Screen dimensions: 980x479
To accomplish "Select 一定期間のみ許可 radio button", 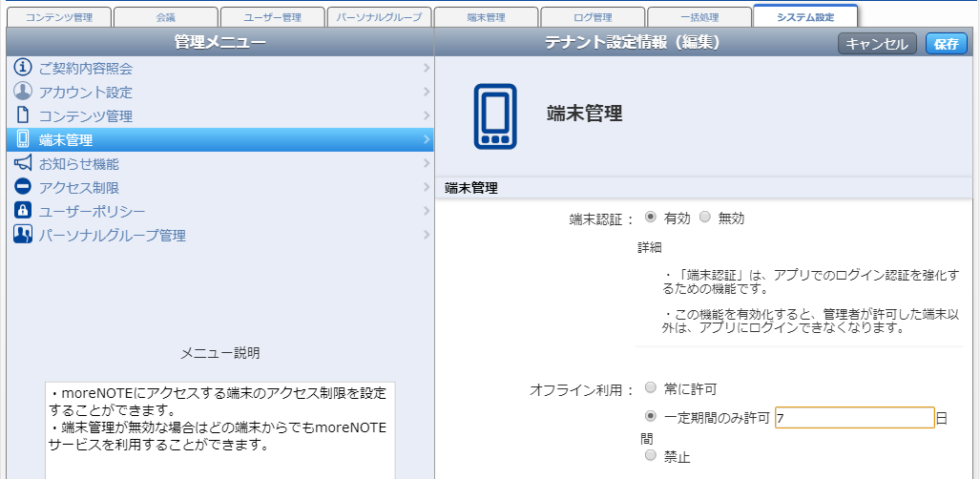I will 651,416.
